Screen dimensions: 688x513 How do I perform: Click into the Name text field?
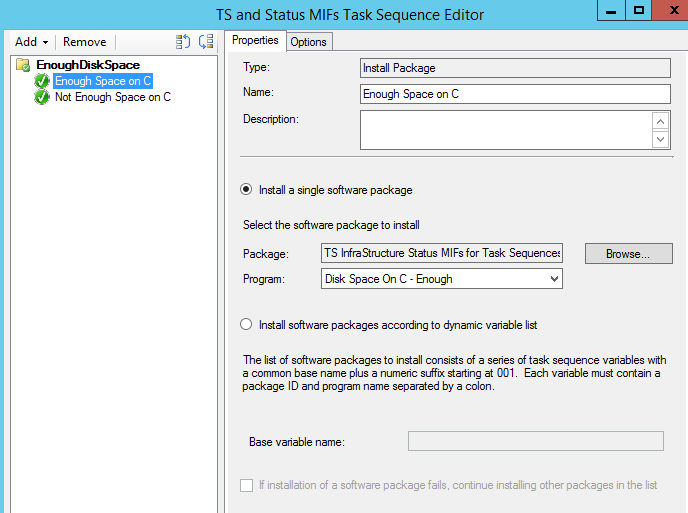[x=515, y=94]
